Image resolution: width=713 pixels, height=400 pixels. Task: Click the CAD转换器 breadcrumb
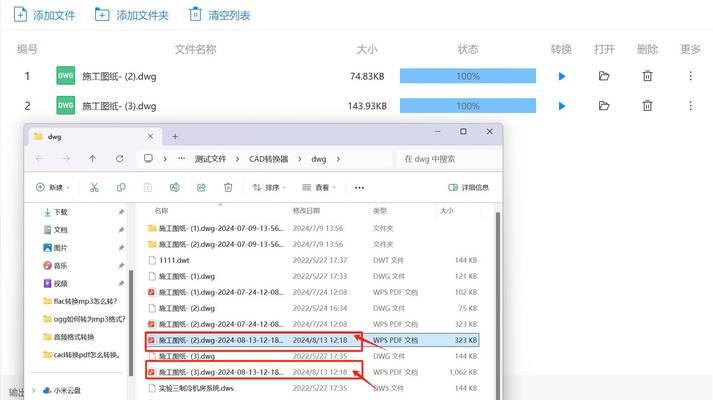click(269, 159)
